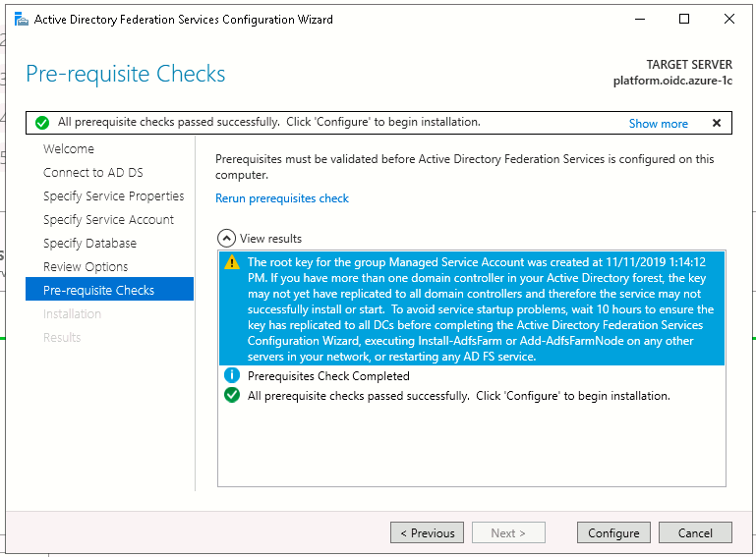Open the Specify Database step

click(89, 244)
